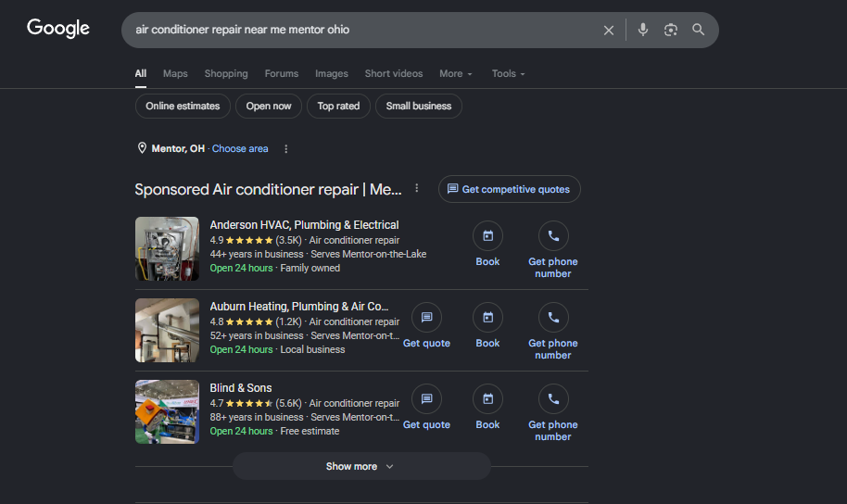Switch to the Short videos tab

(x=393, y=73)
